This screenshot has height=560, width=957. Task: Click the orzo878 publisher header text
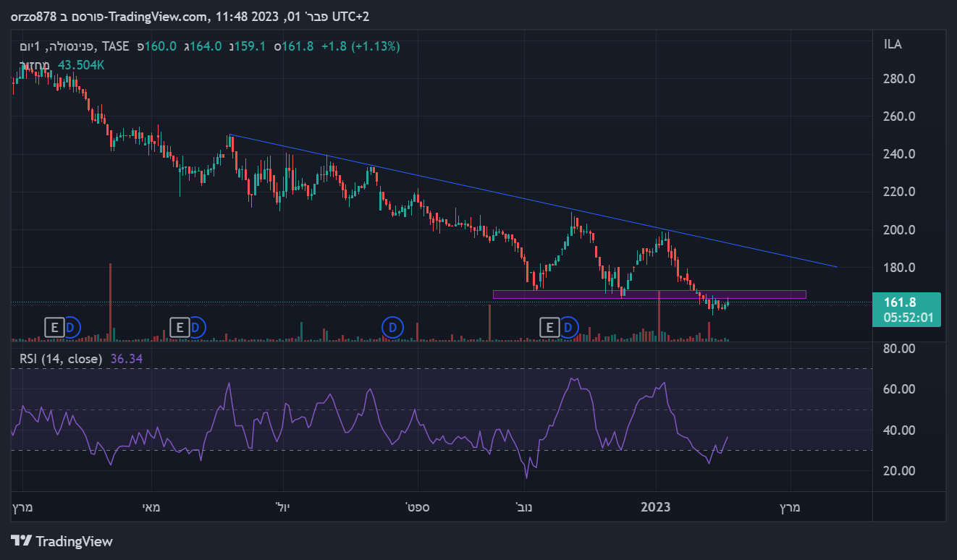point(33,16)
